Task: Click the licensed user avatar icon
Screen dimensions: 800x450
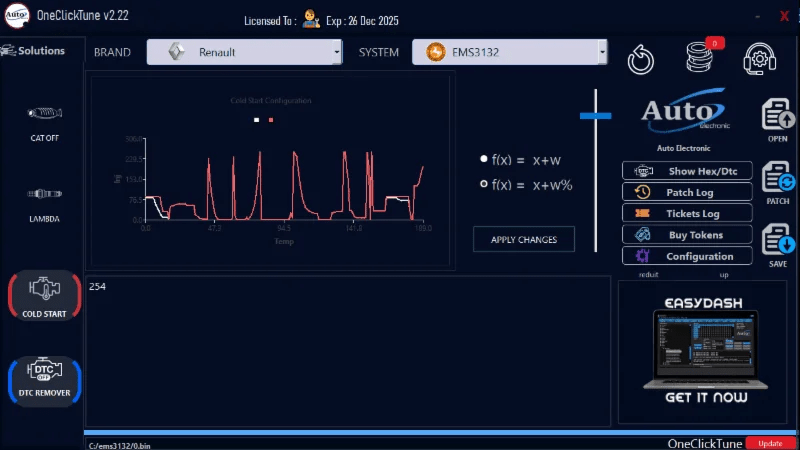Action: 310,19
